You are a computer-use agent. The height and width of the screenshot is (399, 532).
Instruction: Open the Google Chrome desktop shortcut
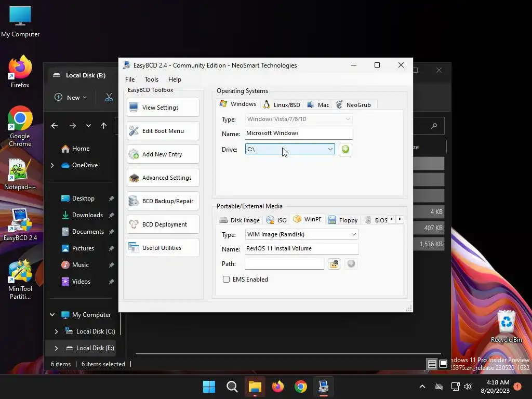[20, 126]
